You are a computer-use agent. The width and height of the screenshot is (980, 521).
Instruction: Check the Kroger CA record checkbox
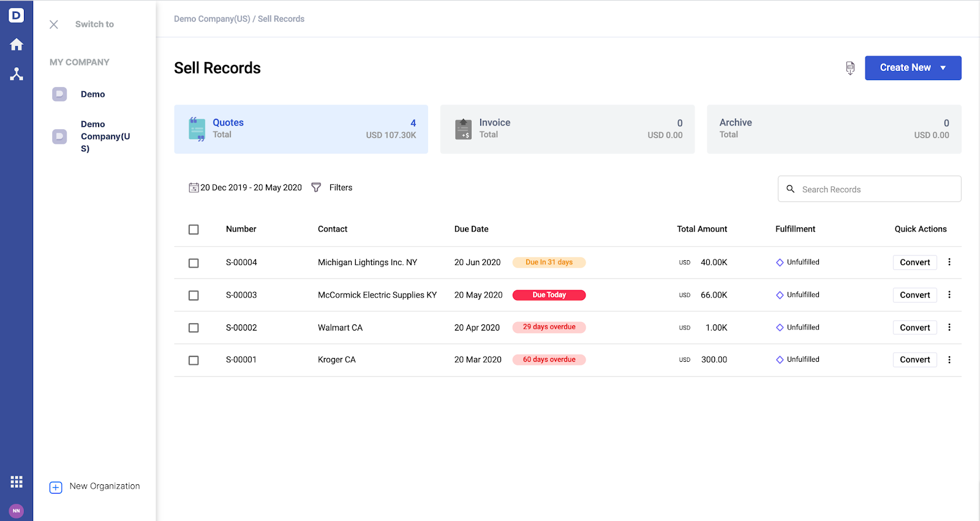pyautogui.click(x=194, y=360)
